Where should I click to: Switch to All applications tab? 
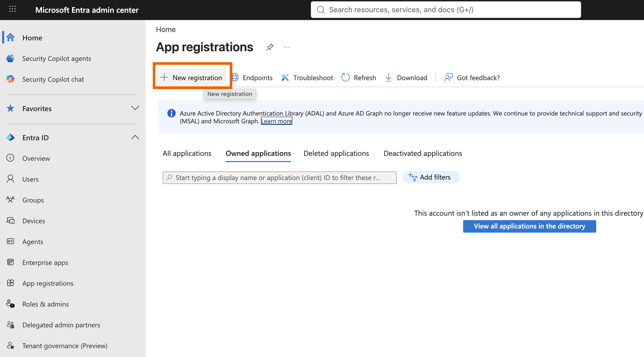[187, 154]
